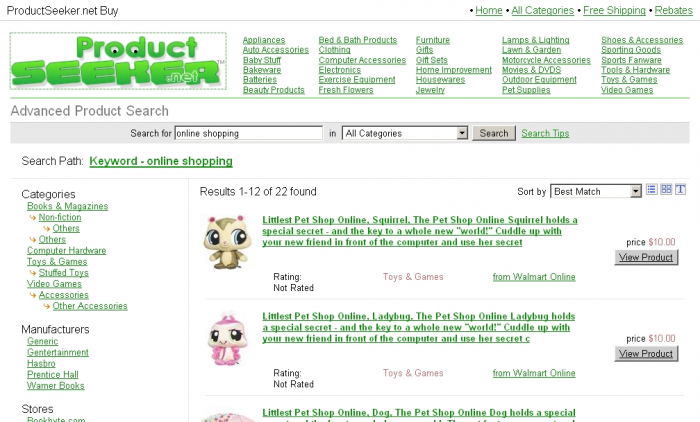
Task: Open Stuffed Toys subcategory
Action: point(63,273)
